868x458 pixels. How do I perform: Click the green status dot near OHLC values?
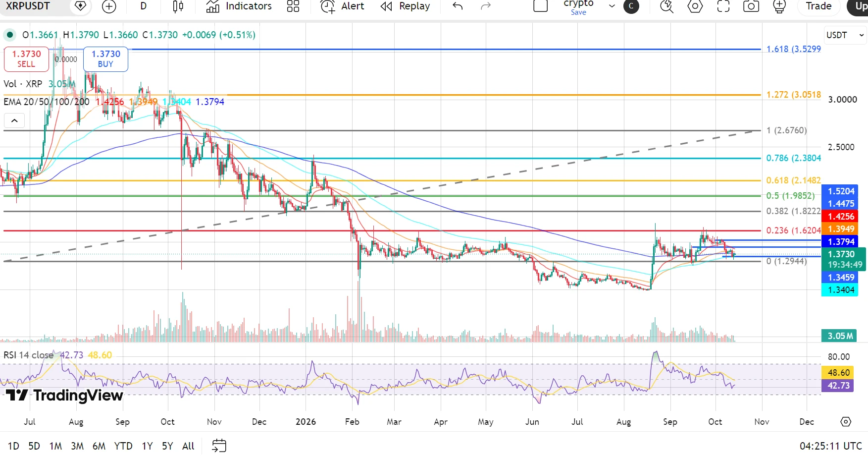9,35
